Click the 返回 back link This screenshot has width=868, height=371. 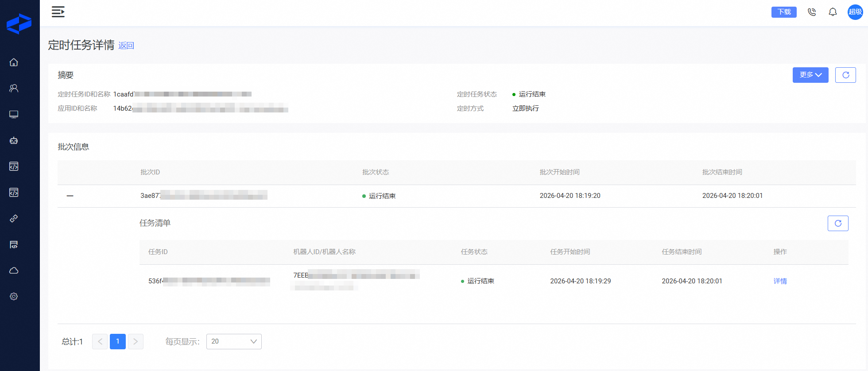pos(126,46)
